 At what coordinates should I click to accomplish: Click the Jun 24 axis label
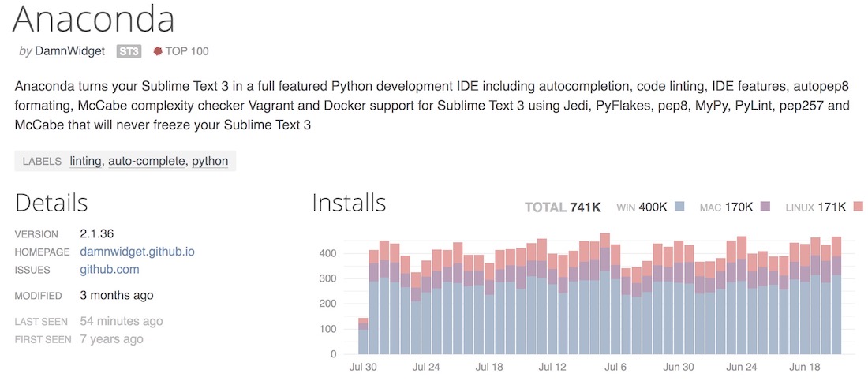(x=742, y=367)
